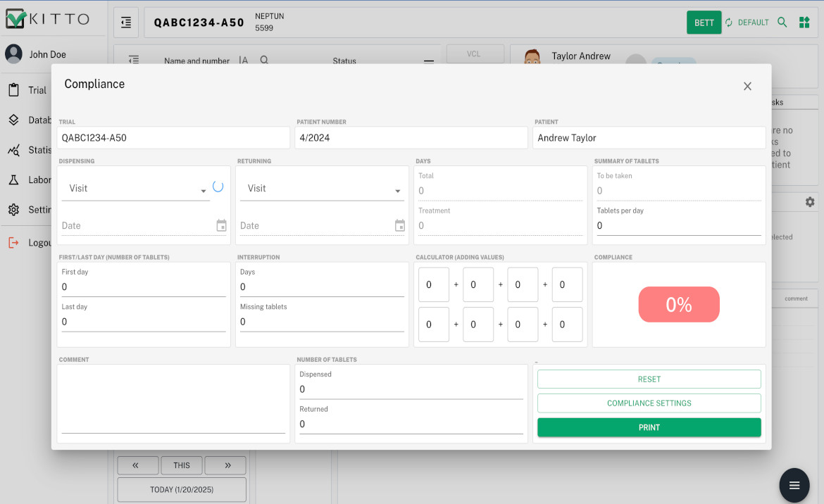The width and height of the screenshot is (824, 504).
Task: Click the Interruption Missing tablets field
Action: pos(321,322)
